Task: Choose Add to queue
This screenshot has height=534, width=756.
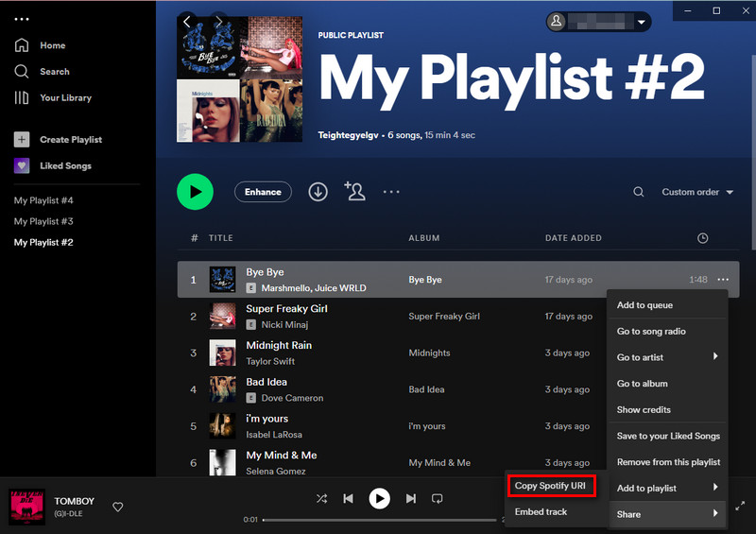Action: click(667, 305)
